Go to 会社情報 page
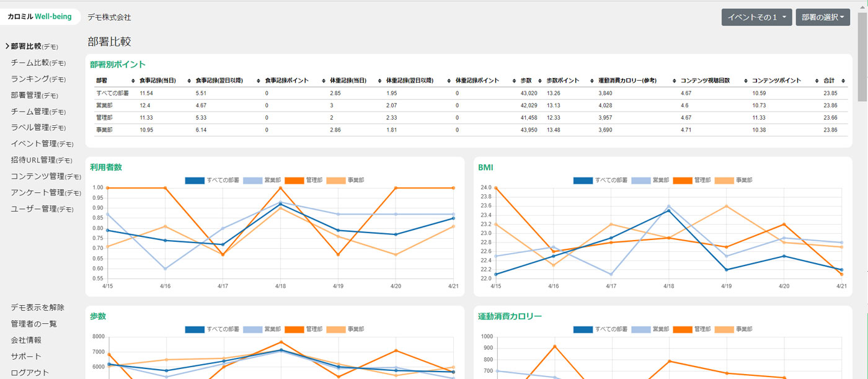Viewport: 868px width, 379px height. 26,340
